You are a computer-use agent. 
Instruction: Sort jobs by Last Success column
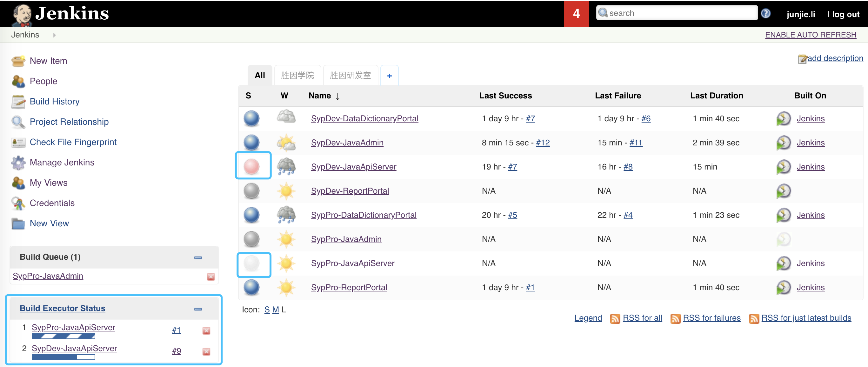[505, 96]
